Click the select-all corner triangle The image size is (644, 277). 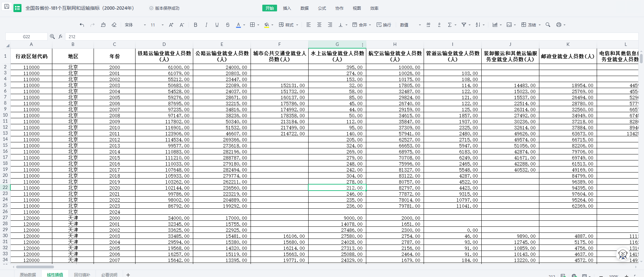pyautogui.click(x=7, y=45)
